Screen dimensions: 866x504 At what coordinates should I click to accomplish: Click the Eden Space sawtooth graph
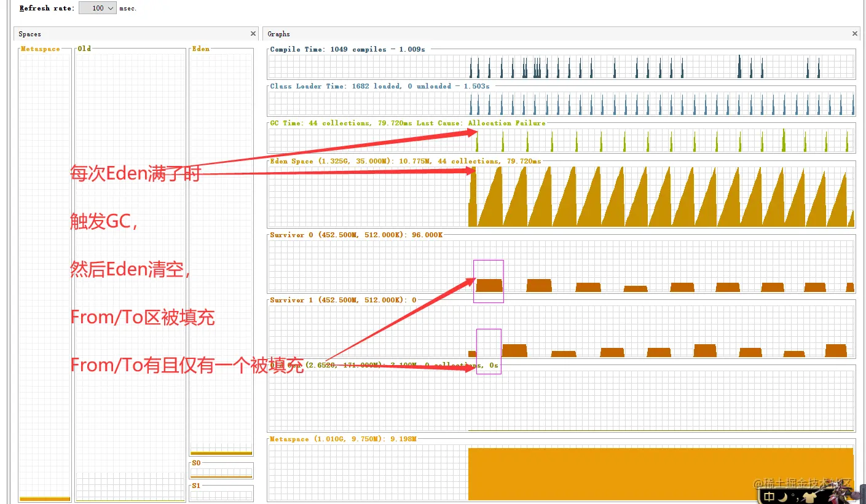[561, 196]
